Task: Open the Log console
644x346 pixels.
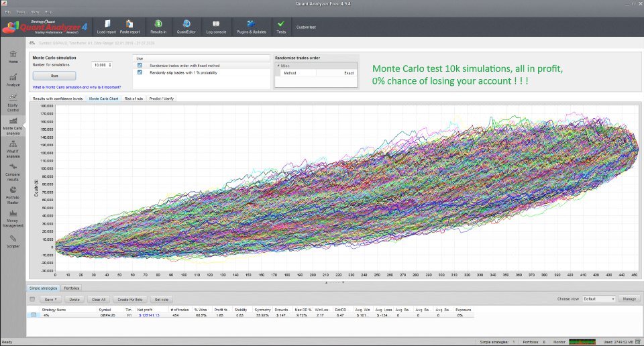Action: point(216,27)
